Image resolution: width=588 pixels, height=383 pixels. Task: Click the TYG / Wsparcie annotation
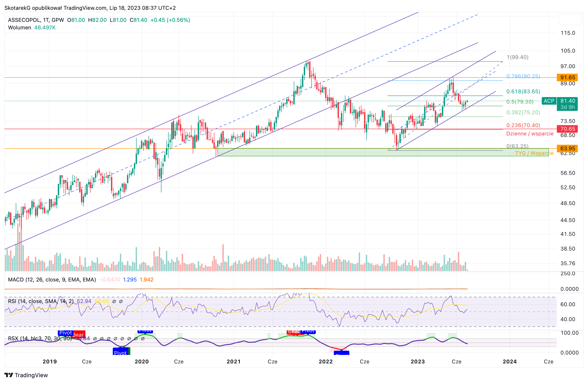[534, 153]
